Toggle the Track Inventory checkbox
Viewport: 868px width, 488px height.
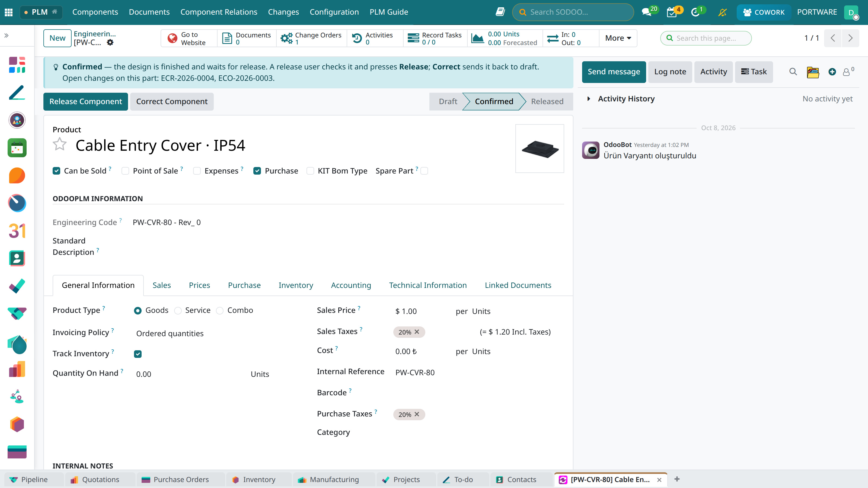pyautogui.click(x=138, y=354)
